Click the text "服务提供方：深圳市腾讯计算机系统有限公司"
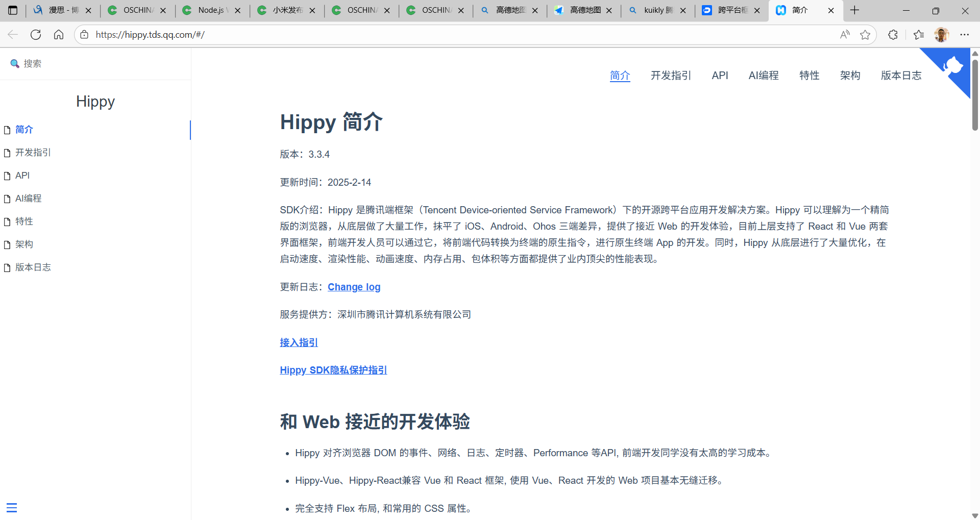Viewport: 980px width, 520px height. click(x=376, y=314)
